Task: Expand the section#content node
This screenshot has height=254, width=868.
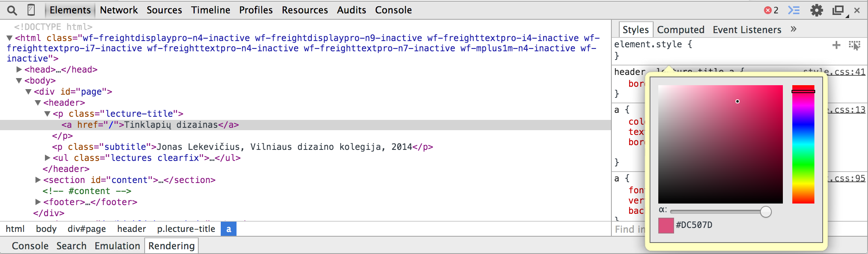Action: coord(38,180)
